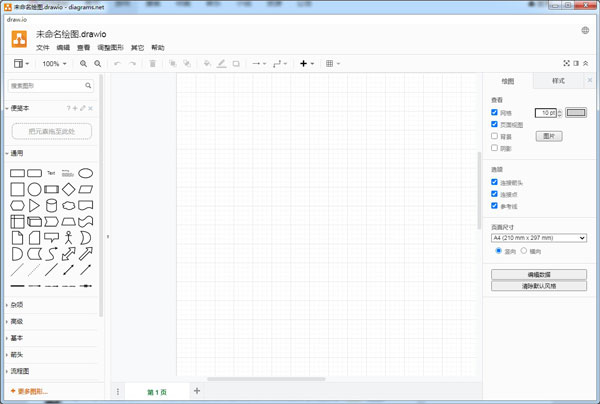Image resolution: width=600 pixels, height=404 pixels.
Task: Toggle the 参考线 guides checkbox
Action: 494,205
